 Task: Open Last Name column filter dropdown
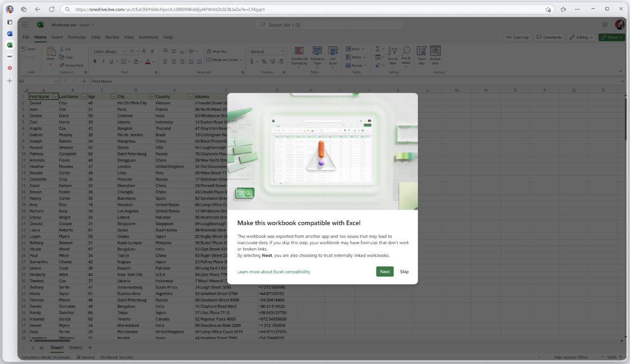[84, 97]
